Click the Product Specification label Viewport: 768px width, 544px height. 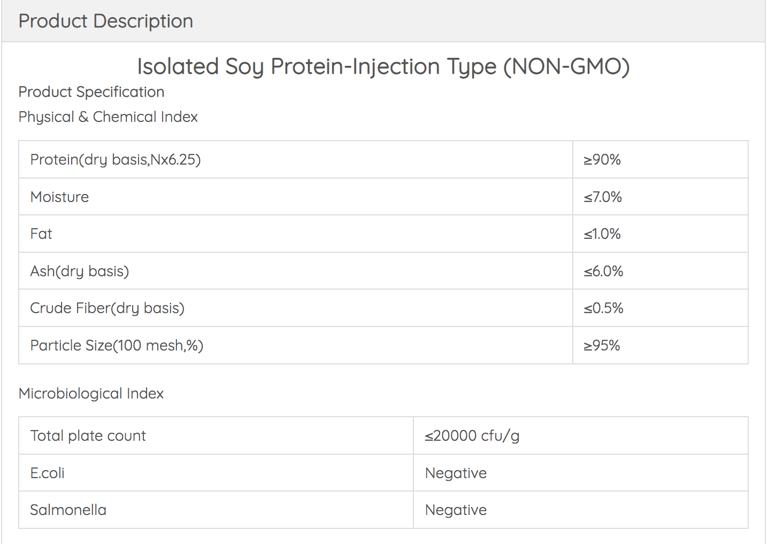[91, 92]
